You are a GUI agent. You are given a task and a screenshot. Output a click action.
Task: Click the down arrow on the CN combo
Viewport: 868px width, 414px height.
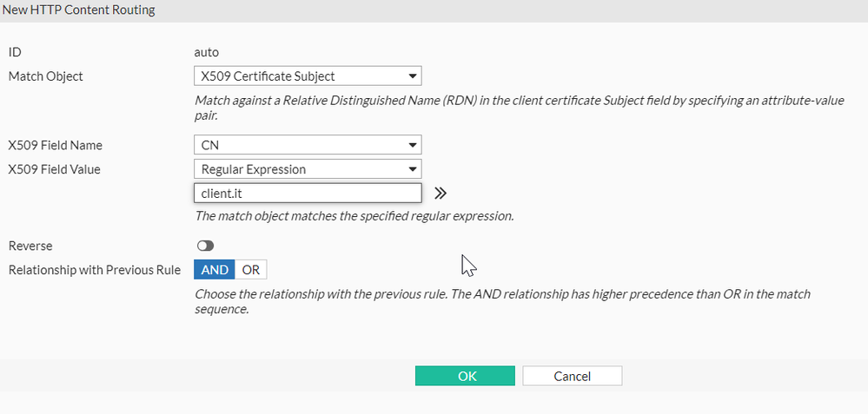[412, 146]
